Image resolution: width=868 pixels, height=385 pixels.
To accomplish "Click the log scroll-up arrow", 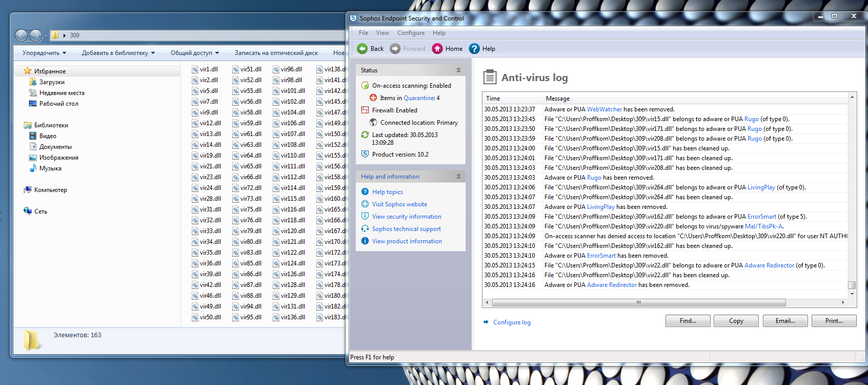I will (x=852, y=97).
